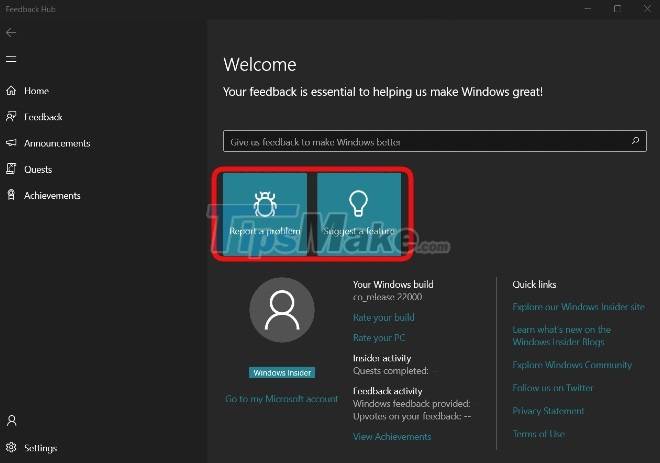The image size is (660, 463).
Task: Minimize the Feedback Hub window
Action: pyautogui.click(x=588, y=9)
